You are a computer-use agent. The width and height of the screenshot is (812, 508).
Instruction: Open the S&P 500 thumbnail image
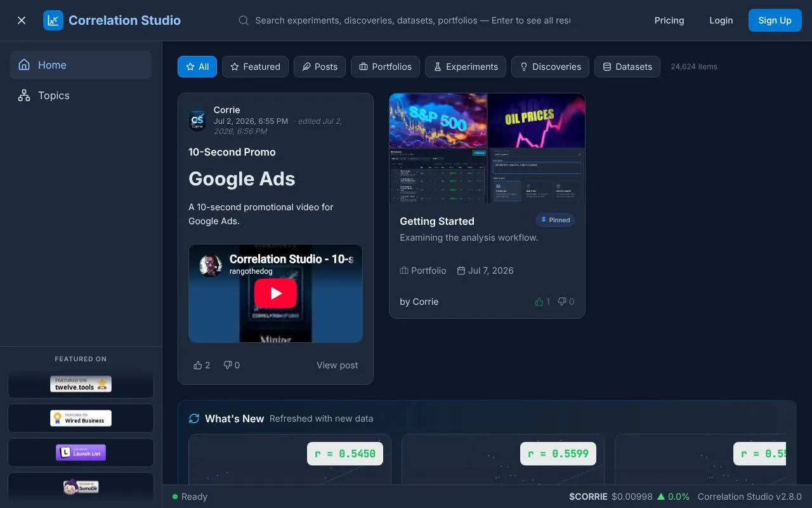point(438,121)
